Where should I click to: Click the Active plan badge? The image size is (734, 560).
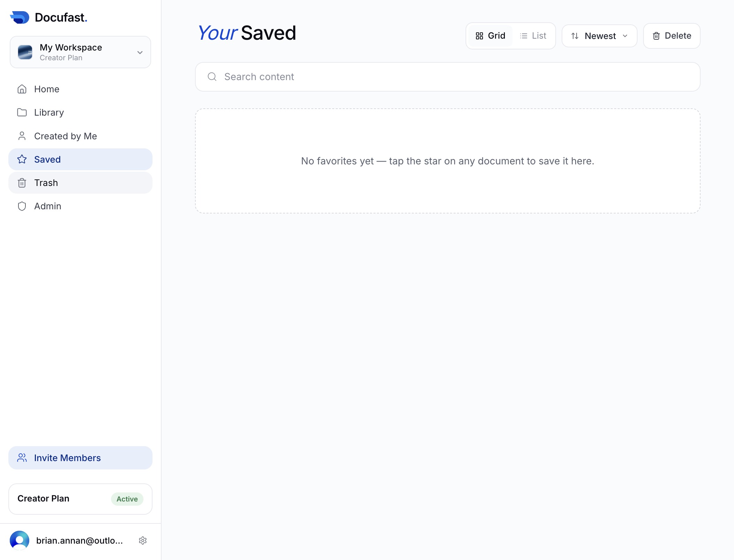(127, 499)
